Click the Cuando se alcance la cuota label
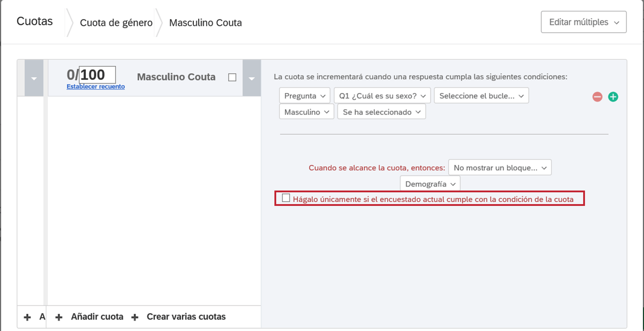This screenshot has height=331, width=644. (x=377, y=168)
